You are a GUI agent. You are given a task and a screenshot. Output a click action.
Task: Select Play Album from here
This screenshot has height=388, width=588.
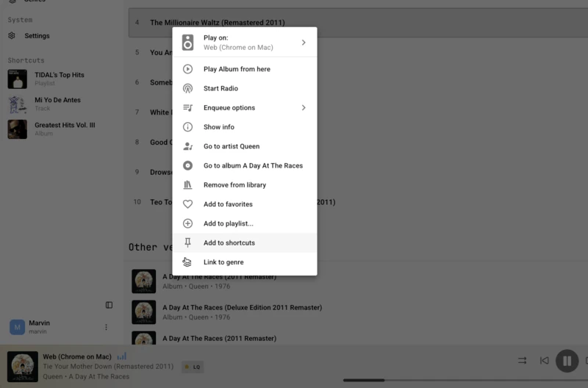click(245, 69)
